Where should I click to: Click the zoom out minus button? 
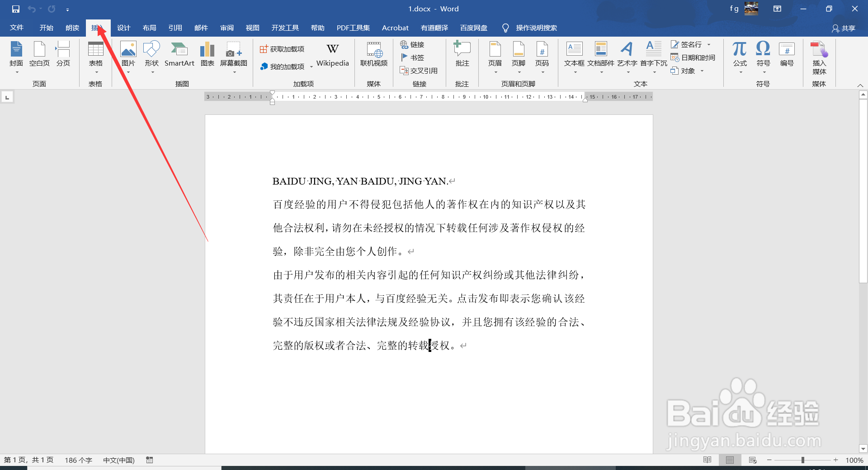pos(769,460)
